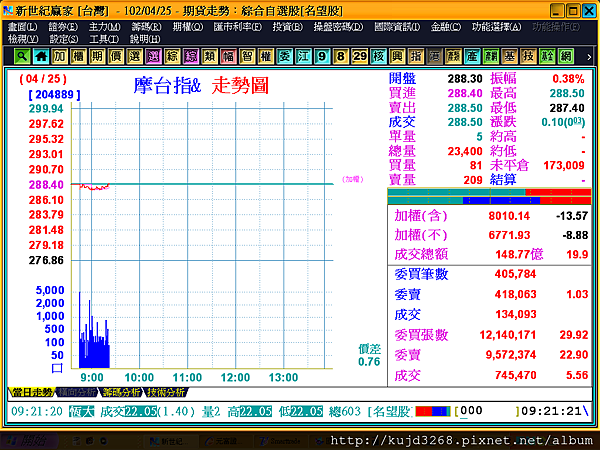This screenshot has height=450, width=600.
Task: Click the yellow 8 toolbar icon
Action: pos(341,57)
